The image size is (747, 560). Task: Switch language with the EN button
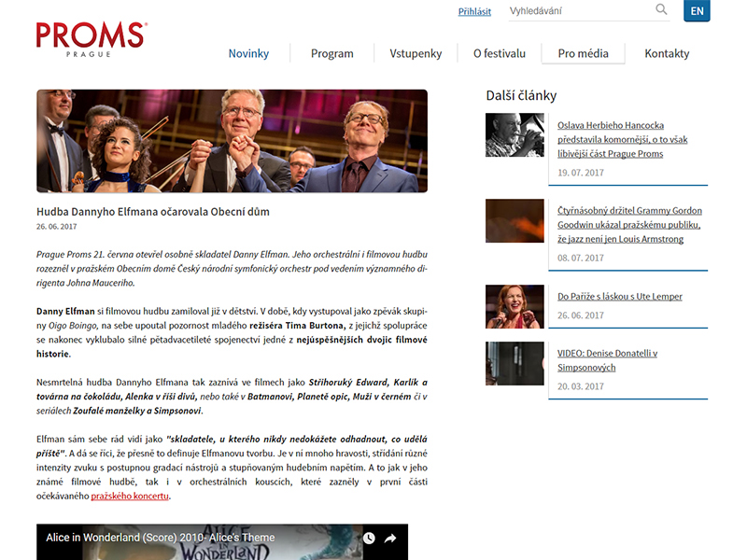[697, 10]
